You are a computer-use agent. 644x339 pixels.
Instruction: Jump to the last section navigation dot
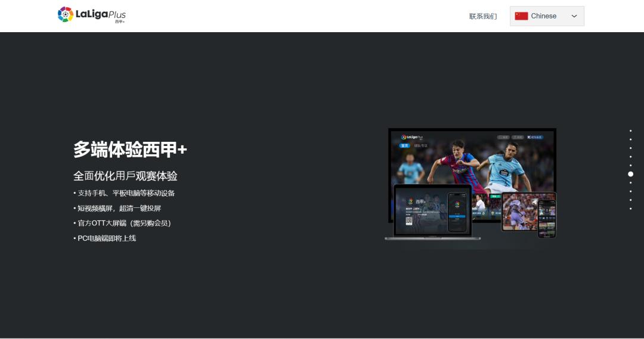[x=630, y=209]
